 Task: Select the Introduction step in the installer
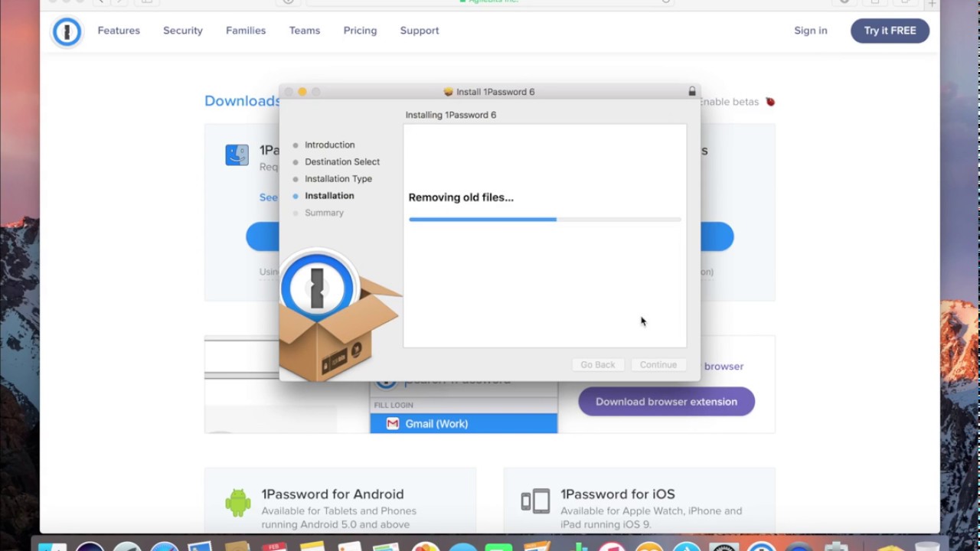[329, 145]
